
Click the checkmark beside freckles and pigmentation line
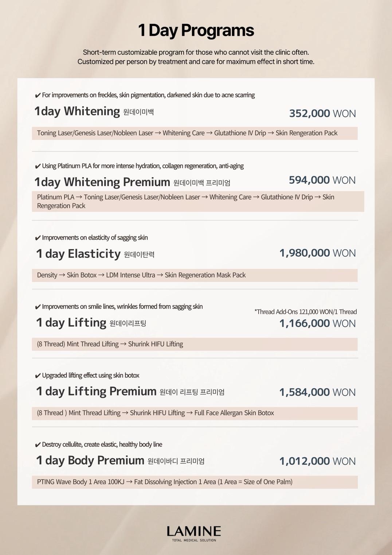[x=38, y=96]
